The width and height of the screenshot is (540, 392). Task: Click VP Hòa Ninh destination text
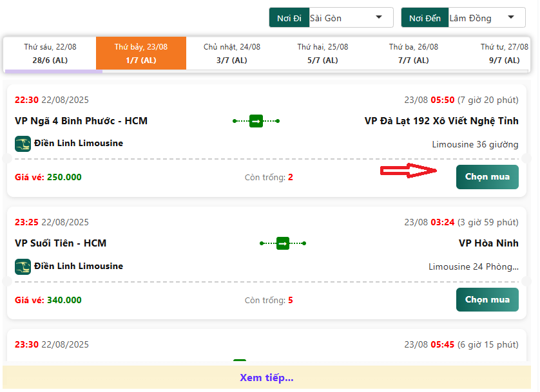pyautogui.click(x=488, y=243)
